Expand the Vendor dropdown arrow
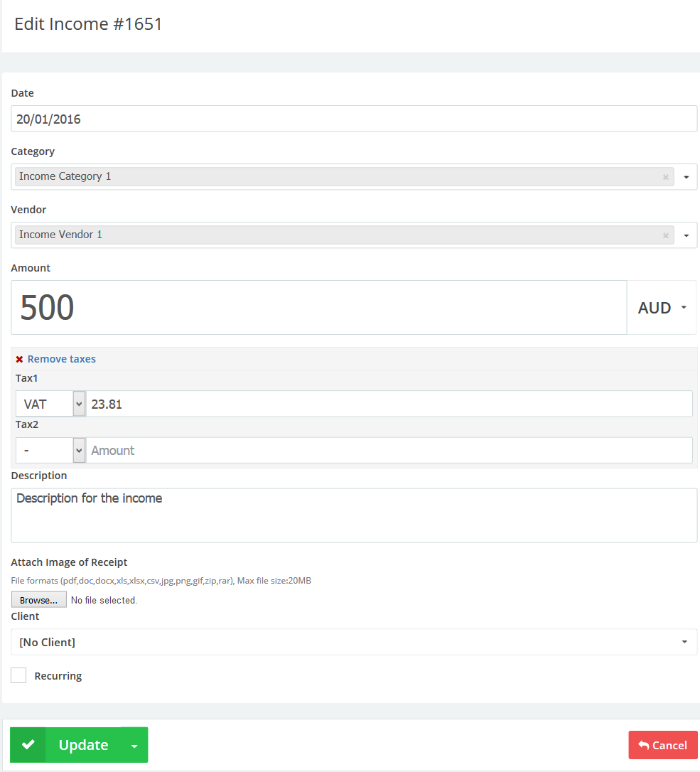 tap(686, 235)
